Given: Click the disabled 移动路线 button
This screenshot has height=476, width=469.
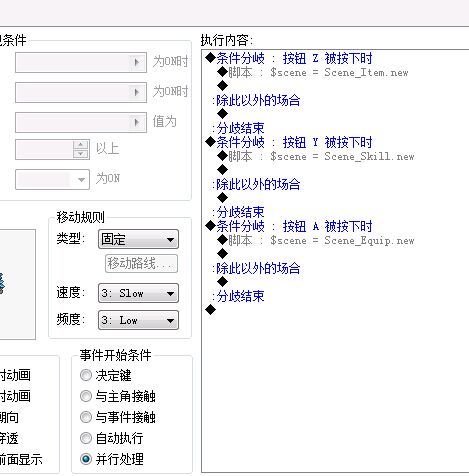Looking at the screenshot, I should pyautogui.click(x=141, y=264).
